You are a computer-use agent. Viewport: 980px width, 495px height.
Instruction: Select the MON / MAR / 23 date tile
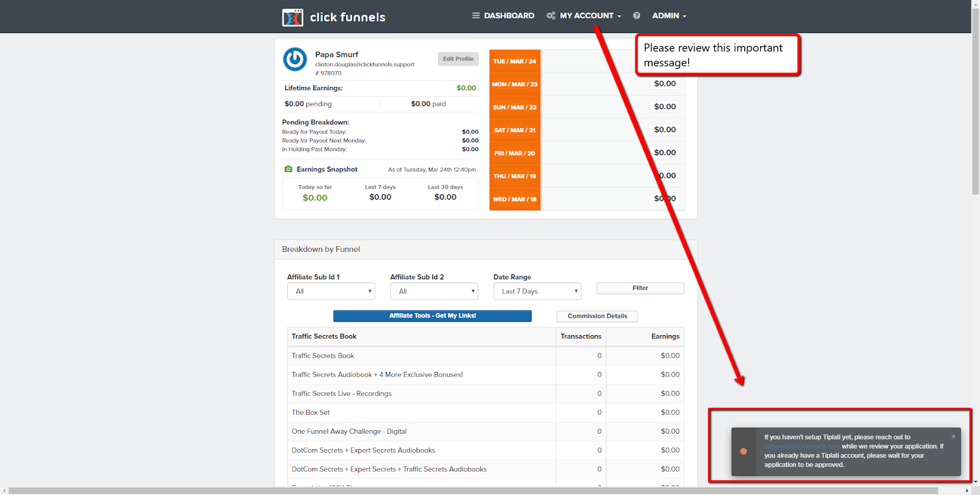pos(514,84)
